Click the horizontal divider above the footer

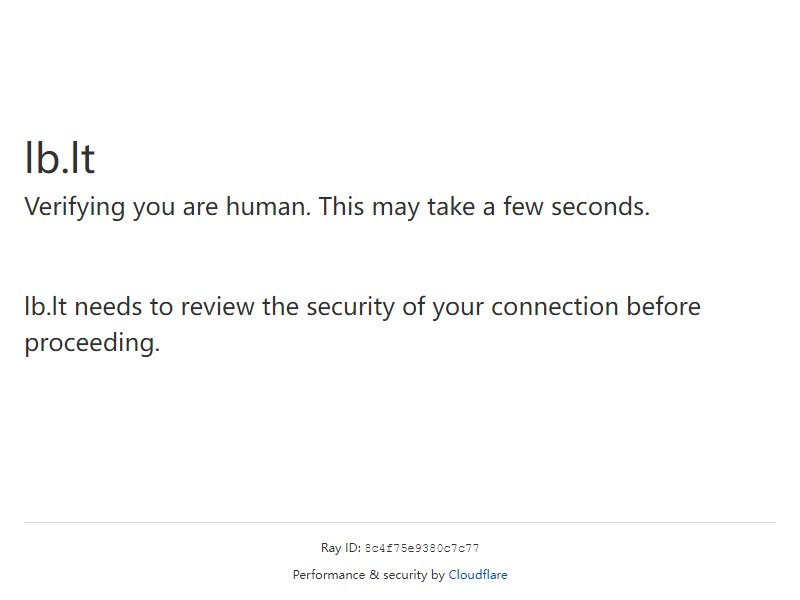click(x=400, y=522)
